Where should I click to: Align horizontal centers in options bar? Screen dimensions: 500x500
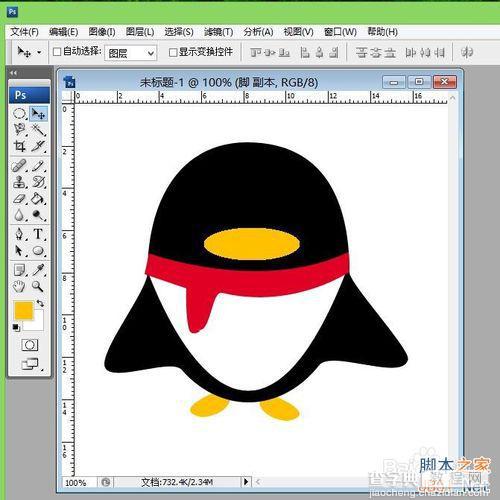click(x=319, y=52)
